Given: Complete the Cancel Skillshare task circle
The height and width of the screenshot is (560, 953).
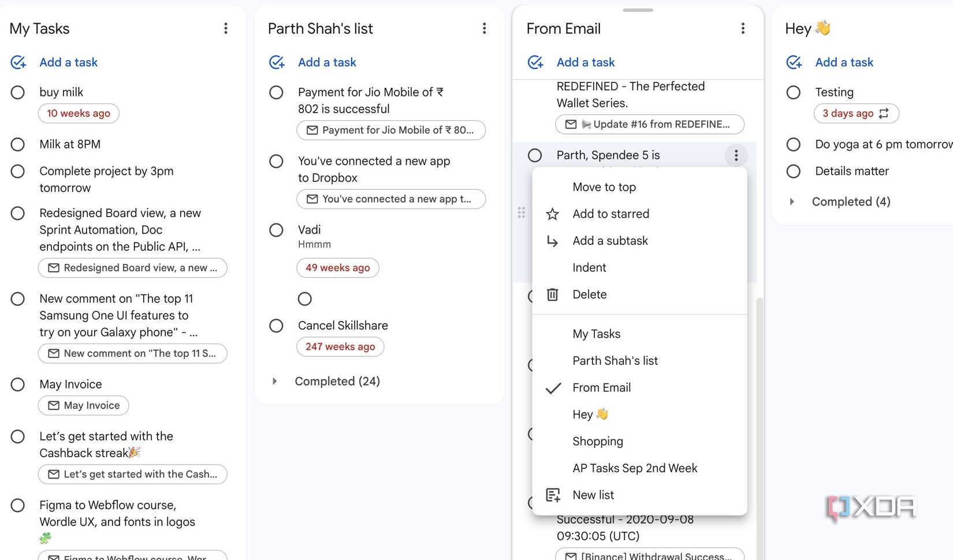Looking at the screenshot, I should [276, 326].
